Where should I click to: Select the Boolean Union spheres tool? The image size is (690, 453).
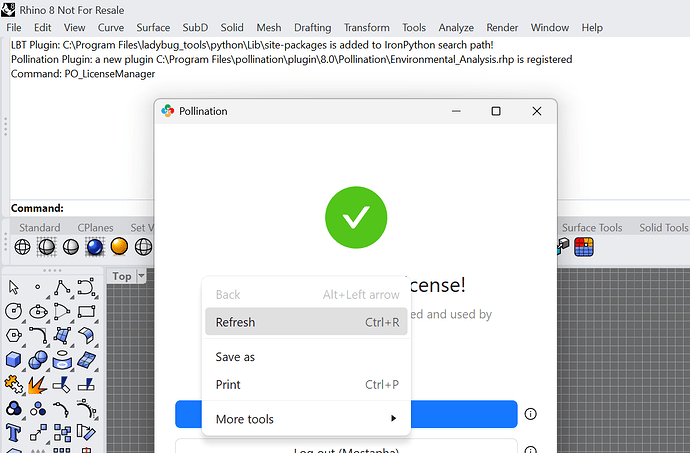[x=38, y=360]
